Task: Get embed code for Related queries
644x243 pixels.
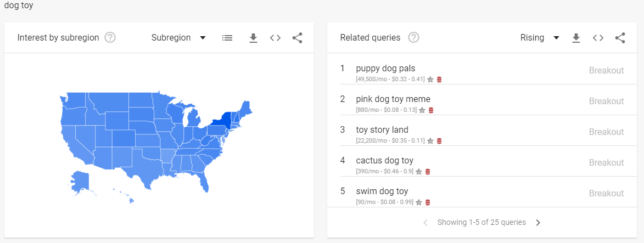Action: pos(598,38)
